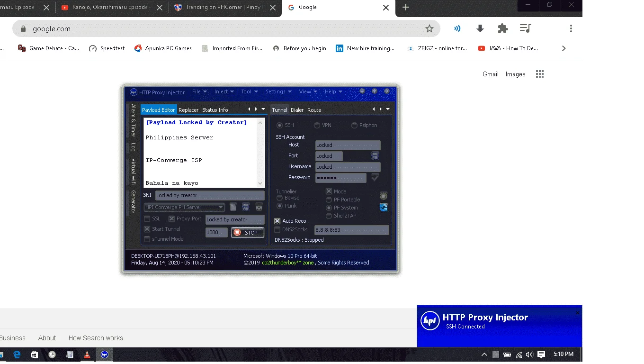The image size is (644, 364).
Task: Click the round gear icon beside Mode
Action: point(384,196)
